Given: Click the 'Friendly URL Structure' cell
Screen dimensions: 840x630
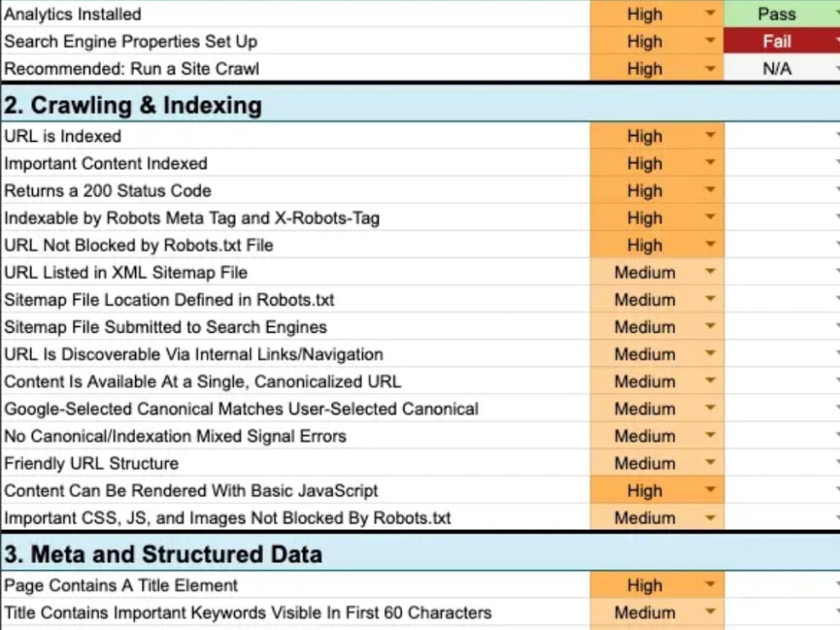Looking at the screenshot, I should 295,463.
